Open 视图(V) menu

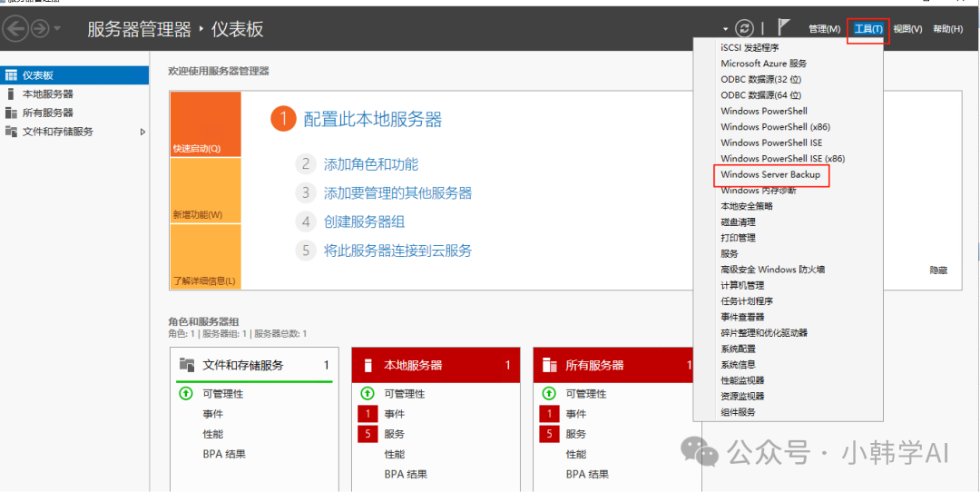(x=906, y=29)
